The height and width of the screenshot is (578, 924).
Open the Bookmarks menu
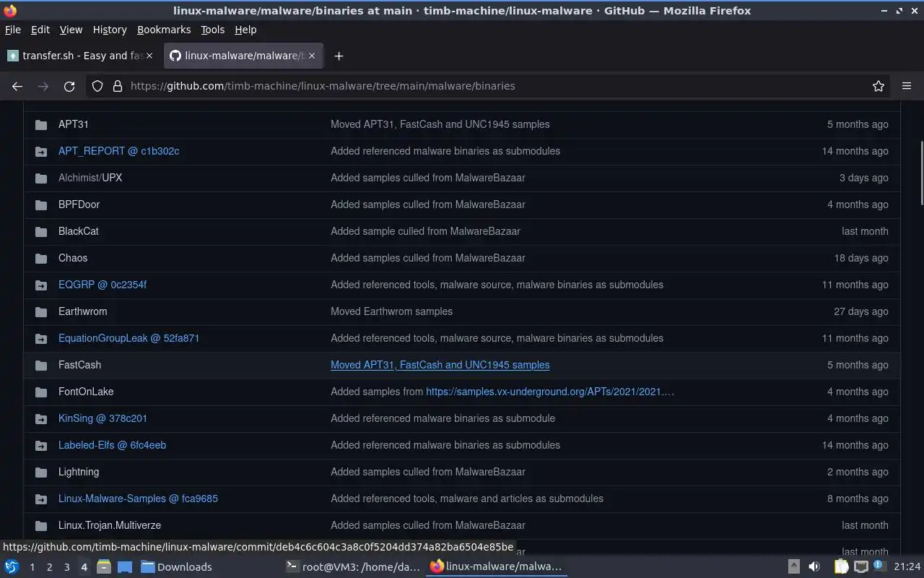tap(164, 30)
